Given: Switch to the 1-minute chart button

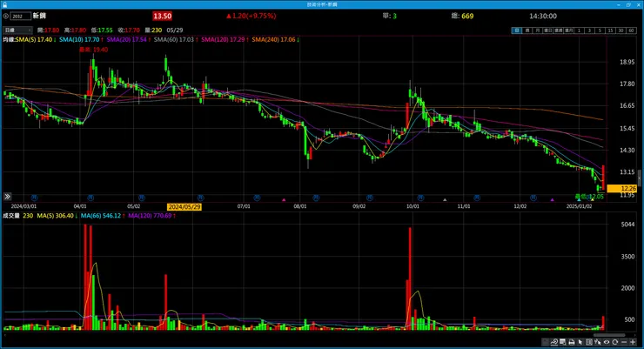Looking at the screenshot, I should coord(579,30).
